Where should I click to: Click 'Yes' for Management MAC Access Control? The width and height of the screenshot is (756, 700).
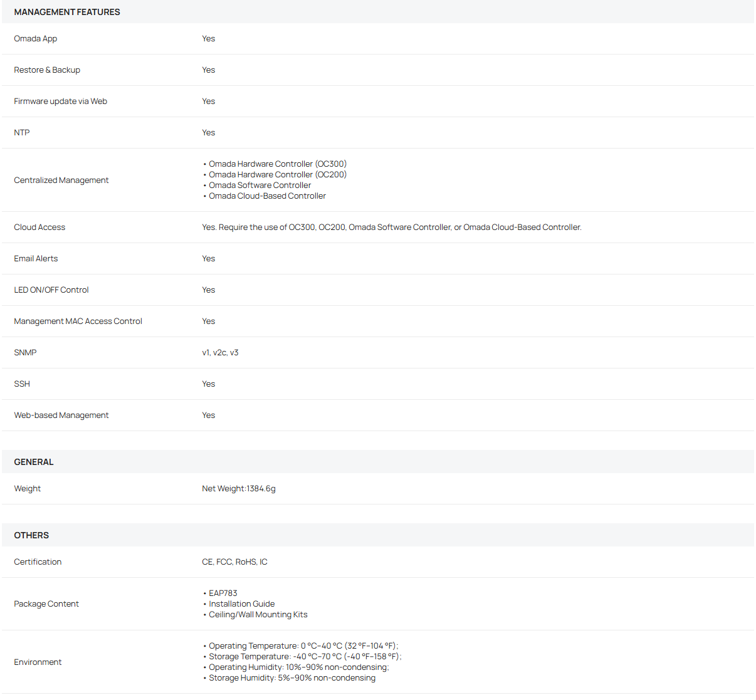coord(209,321)
